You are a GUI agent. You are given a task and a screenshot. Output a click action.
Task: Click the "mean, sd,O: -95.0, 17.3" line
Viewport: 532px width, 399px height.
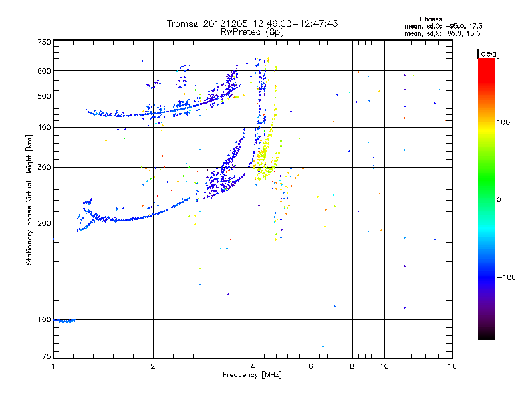coord(443,26)
